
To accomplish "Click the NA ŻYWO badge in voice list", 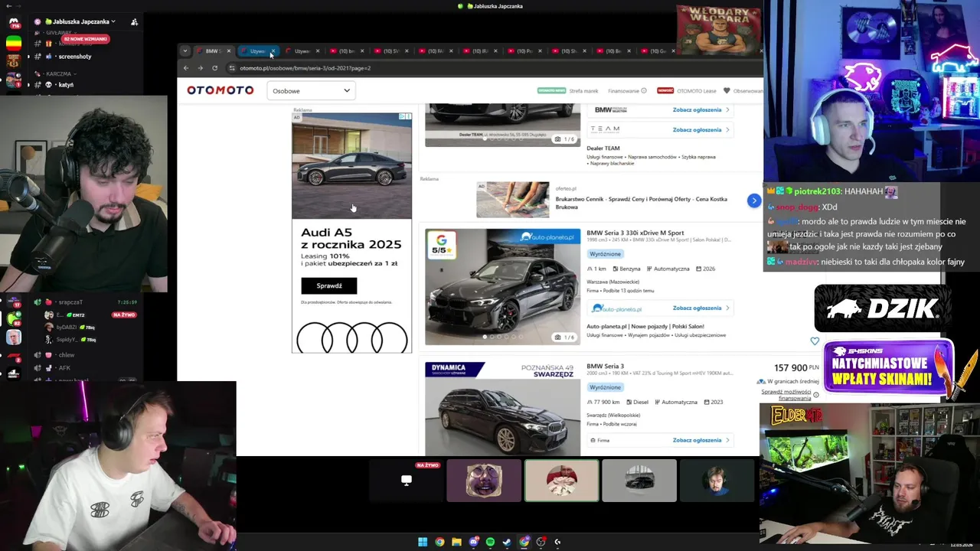I will pos(124,315).
